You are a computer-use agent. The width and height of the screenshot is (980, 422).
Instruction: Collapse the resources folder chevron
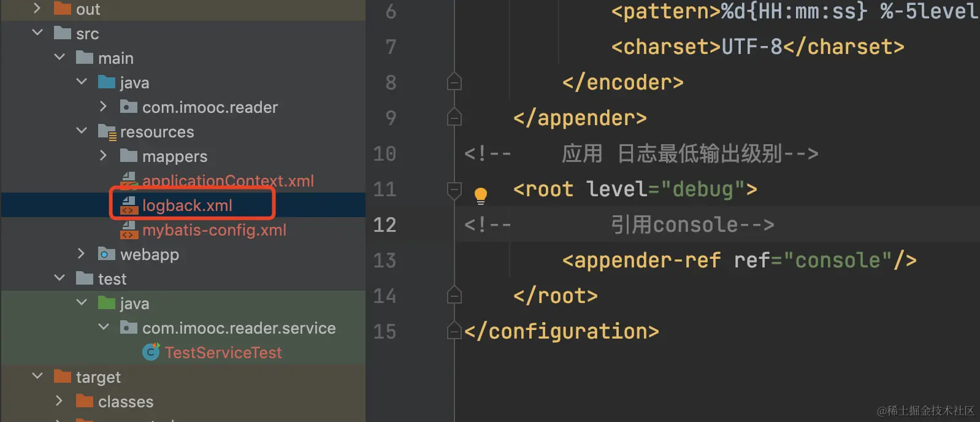pos(82,131)
